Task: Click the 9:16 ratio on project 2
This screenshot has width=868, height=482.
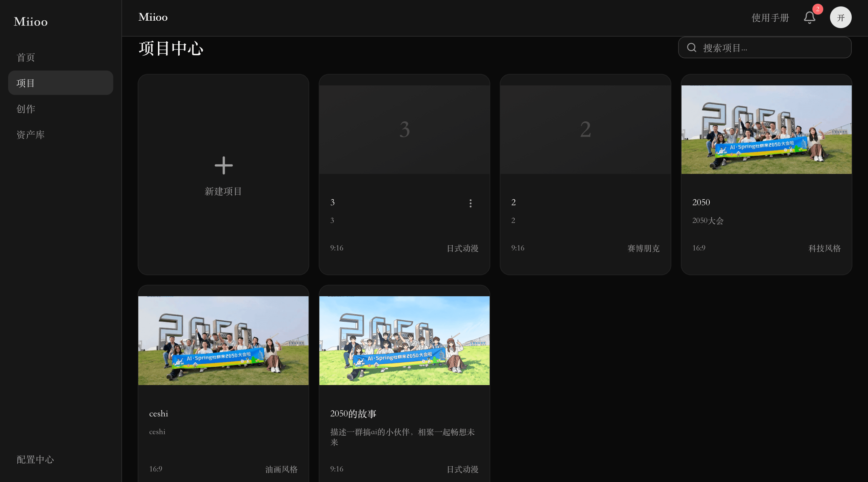Action: (518, 248)
